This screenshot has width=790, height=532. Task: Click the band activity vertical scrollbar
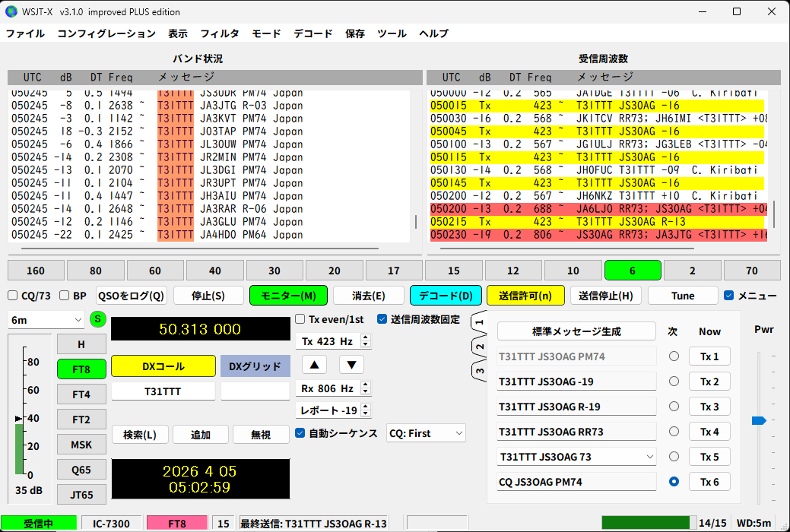416,222
